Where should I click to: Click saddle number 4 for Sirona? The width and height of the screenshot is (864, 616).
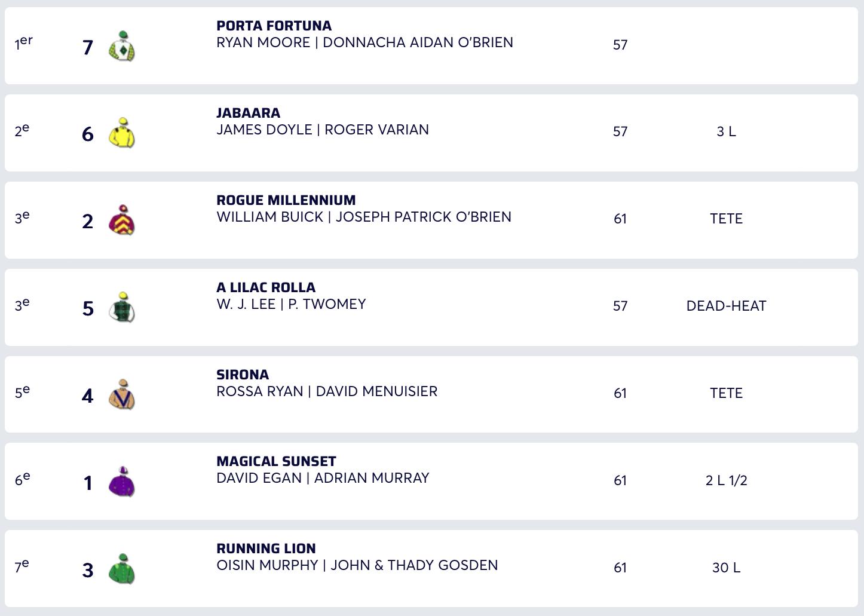coord(88,396)
